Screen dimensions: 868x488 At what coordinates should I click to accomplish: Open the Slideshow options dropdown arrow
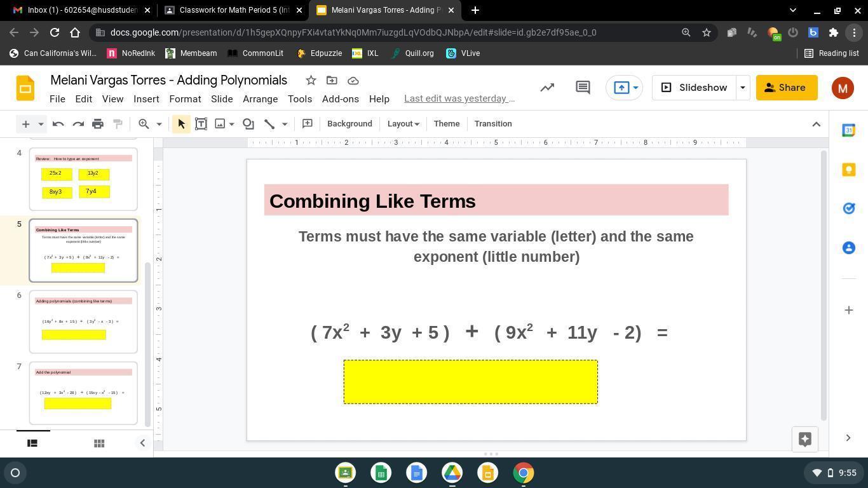click(x=742, y=88)
